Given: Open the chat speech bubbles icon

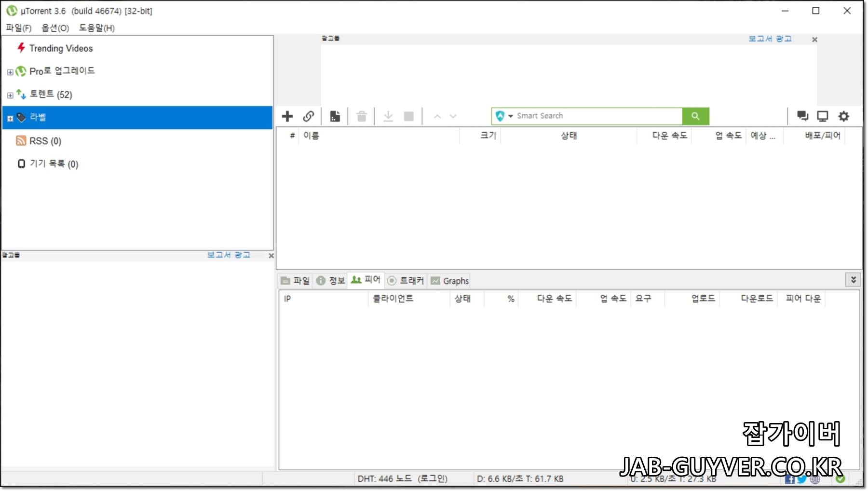Looking at the screenshot, I should [803, 116].
